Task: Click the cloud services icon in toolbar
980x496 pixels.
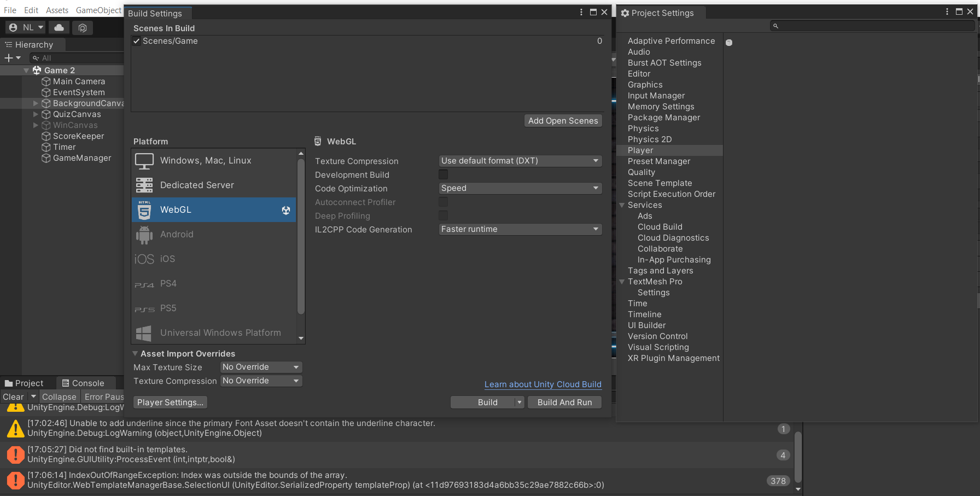Action: click(x=59, y=27)
